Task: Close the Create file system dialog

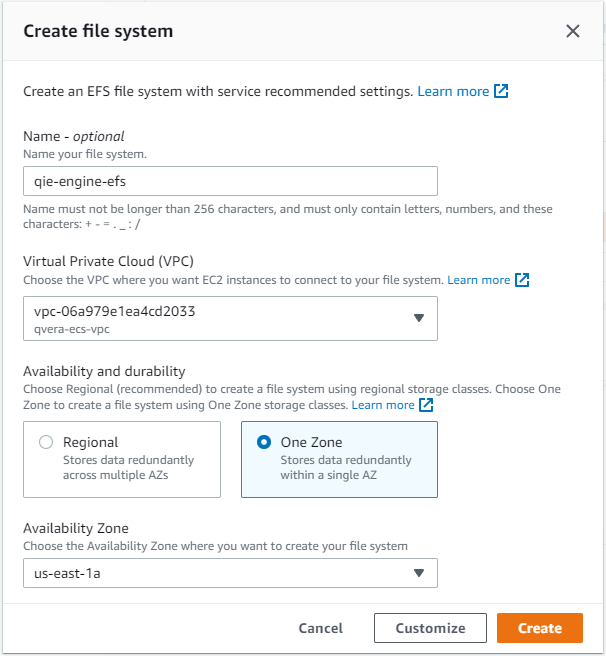Action: point(573,31)
